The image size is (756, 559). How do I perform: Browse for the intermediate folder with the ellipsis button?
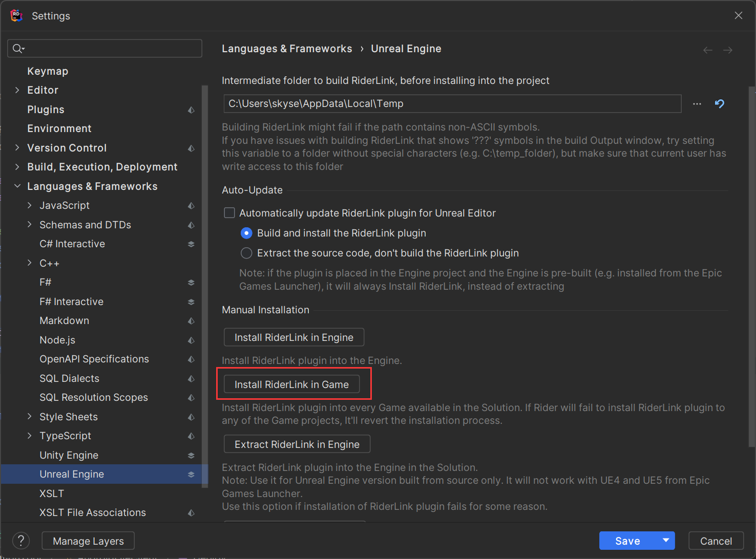pyautogui.click(x=697, y=104)
